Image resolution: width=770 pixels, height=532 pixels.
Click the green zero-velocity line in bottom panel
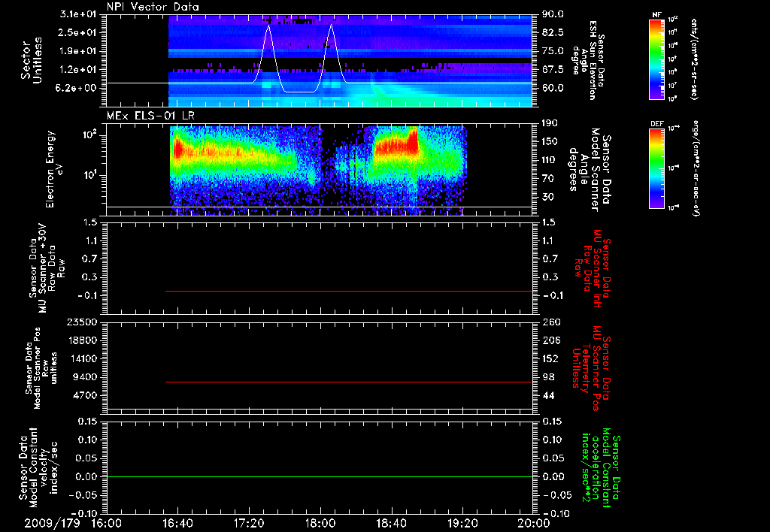[x=320, y=476]
